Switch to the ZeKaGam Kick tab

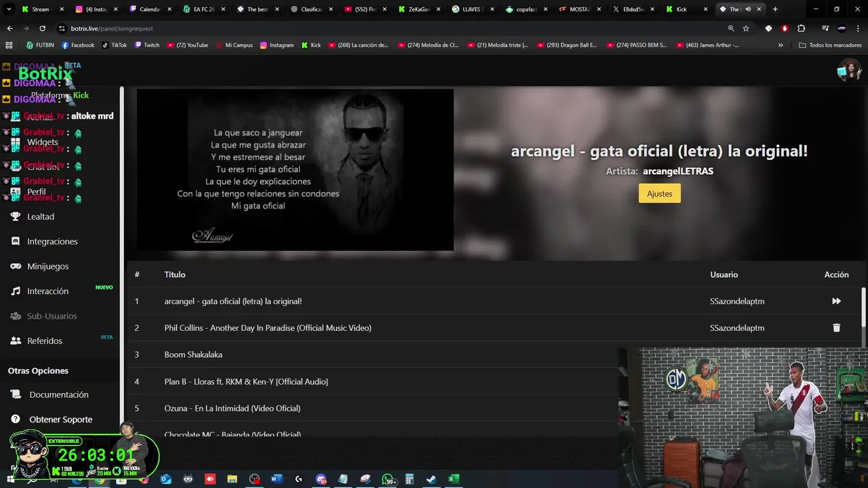[x=418, y=9]
